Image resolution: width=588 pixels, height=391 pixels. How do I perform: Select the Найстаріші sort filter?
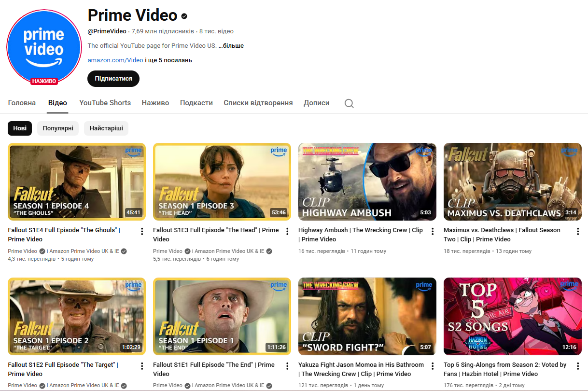click(106, 128)
